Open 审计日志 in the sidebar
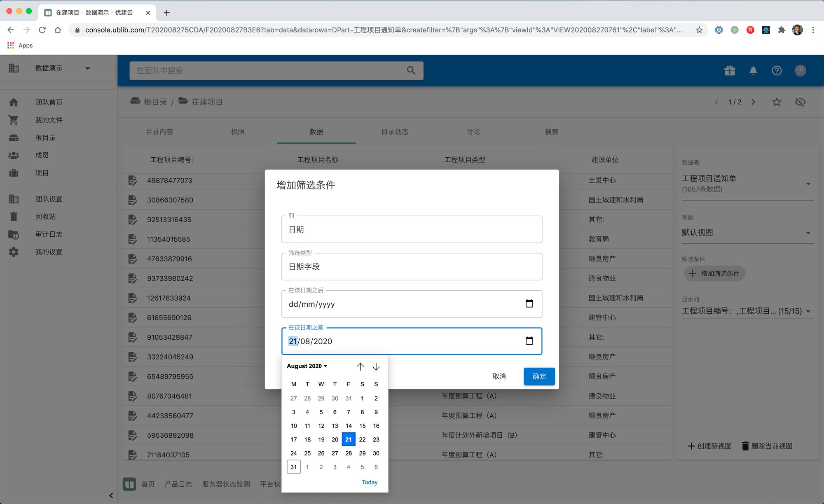 point(49,234)
